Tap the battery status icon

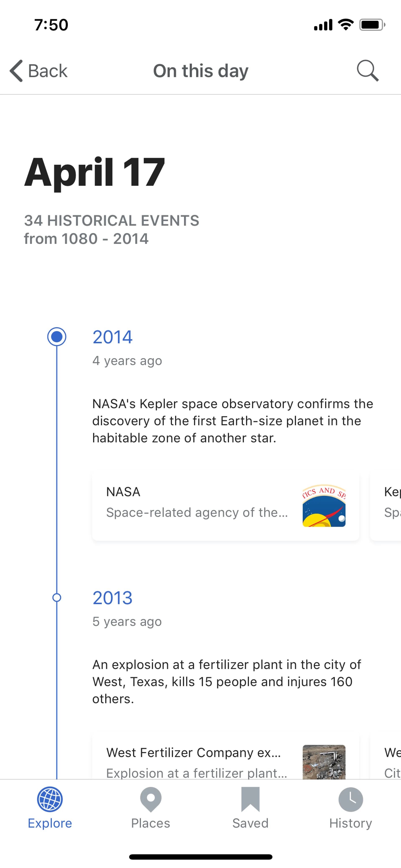click(372, 25)
